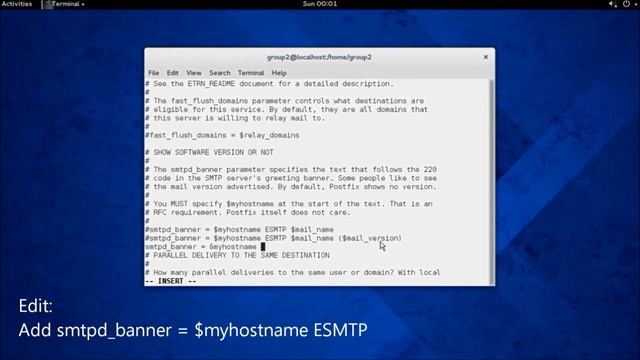Click '#smtpd_banner = $myhostname ESMTP $mail_name' line without version
The width and height of the screenshot is (640, 360).
(240, 230)
